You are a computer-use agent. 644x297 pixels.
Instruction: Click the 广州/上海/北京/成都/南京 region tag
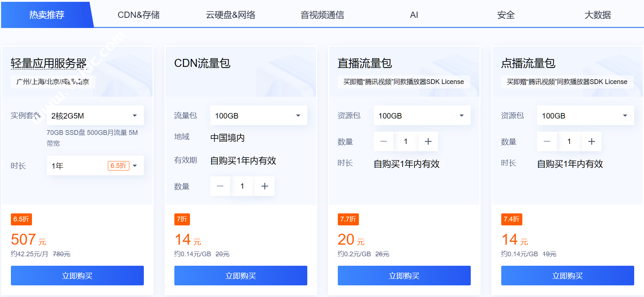coord(53,82)
